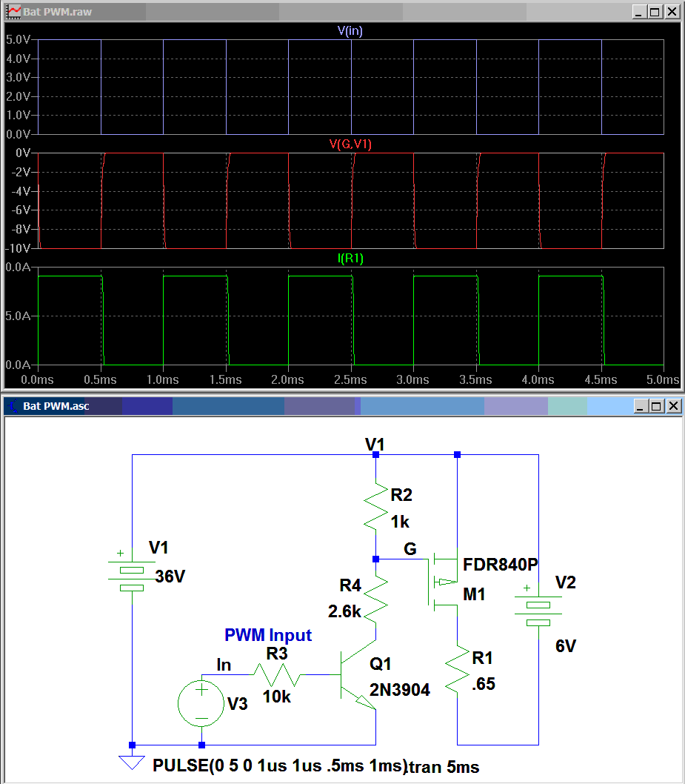This screenshot has width=685, height=784.
Task: Click the In net label
Action: pyautogui.click(x=224, y=665)
